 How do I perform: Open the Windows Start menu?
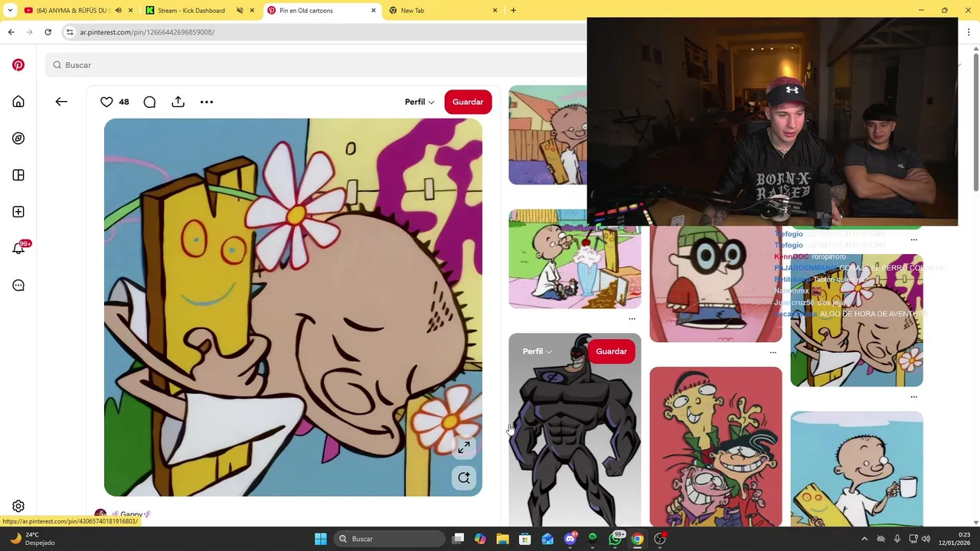[x=321, y=539]
